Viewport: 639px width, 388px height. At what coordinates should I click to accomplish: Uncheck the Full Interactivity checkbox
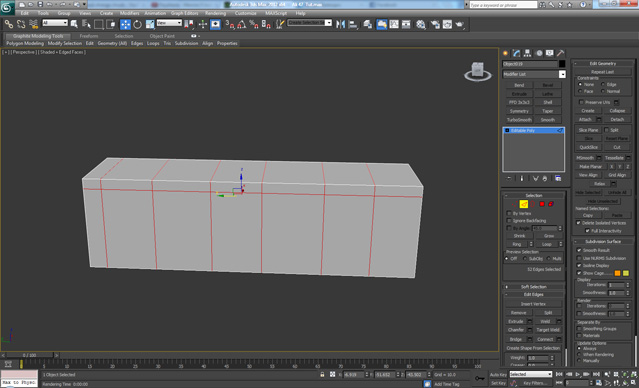tap(588, 231)
